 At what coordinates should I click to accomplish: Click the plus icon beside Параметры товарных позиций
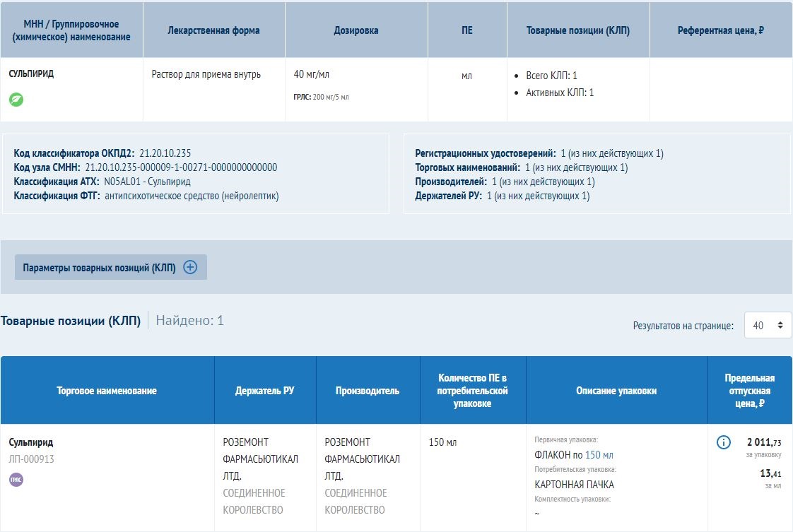[x=190, y=267]
